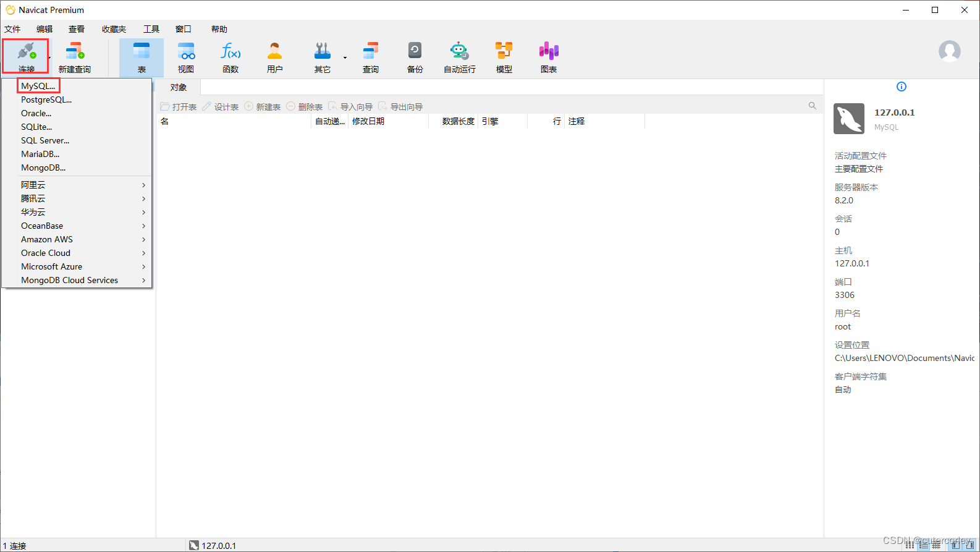Image resolution: width=980 pixels, height=552 pixels.
Task: Click the search magnifier in object toolbar
Action: (x=813, y=106)
